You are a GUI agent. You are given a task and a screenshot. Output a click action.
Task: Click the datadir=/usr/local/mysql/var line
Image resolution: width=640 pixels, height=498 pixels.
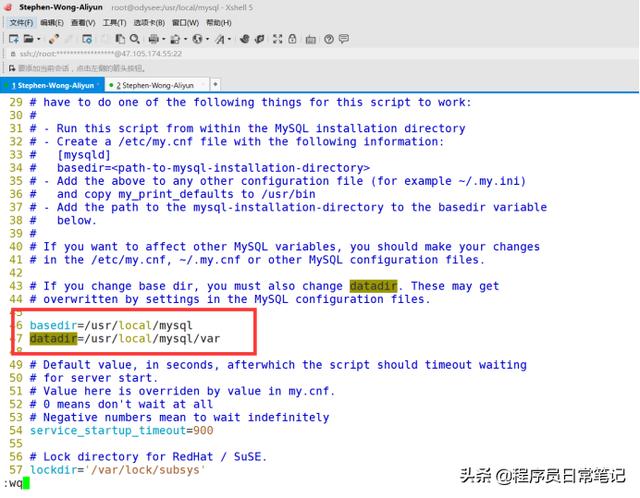coord(124,338)
